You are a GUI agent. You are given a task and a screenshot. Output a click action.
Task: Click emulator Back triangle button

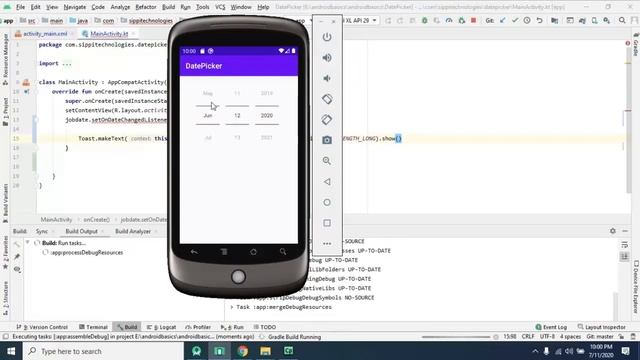(327, 182)
